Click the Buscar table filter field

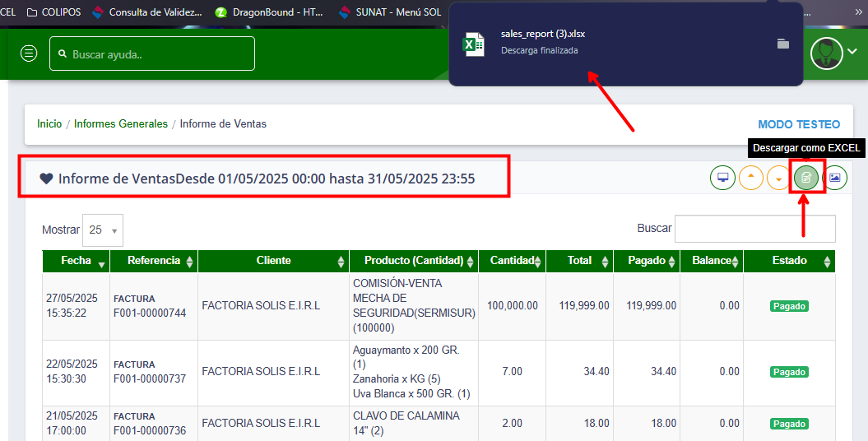[x=754, y=229]
